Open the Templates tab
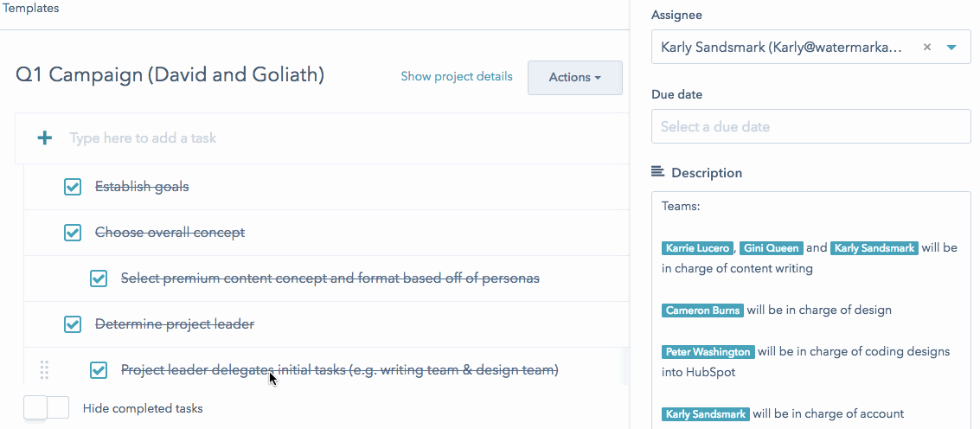Image resolution: width=980 pixels, height=429 pixels. 32,8
